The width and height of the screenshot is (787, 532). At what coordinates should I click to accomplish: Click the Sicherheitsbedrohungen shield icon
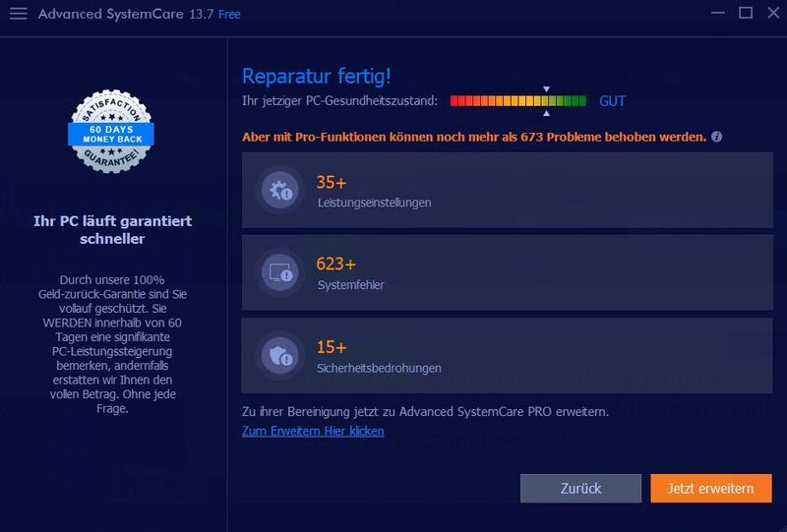pyautogui.click(x=280, y=355)
